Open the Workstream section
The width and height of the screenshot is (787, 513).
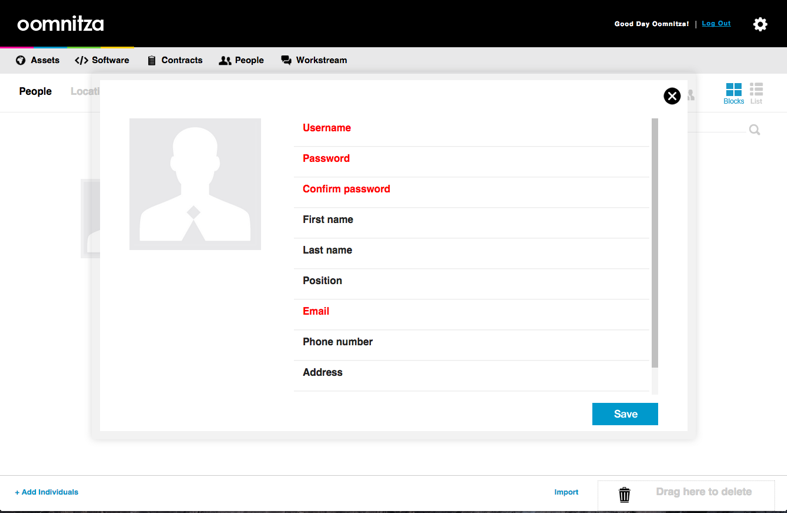point(313,60)
